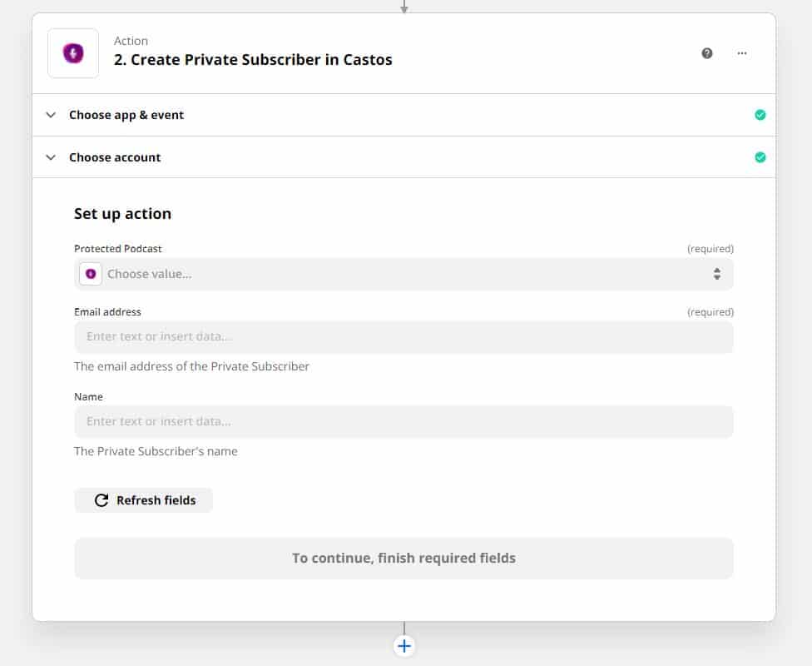Image resolution: width=812 pixels, height=666 pixels.
Task: Click the Choose value placeholder in Protected Podcast
Action: pos(150,274)
